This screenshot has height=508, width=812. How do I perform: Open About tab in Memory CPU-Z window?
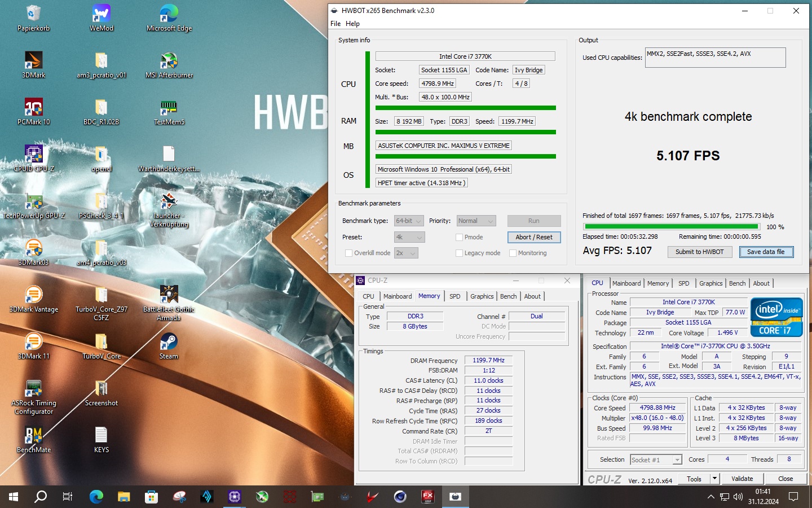coord(532,296)
